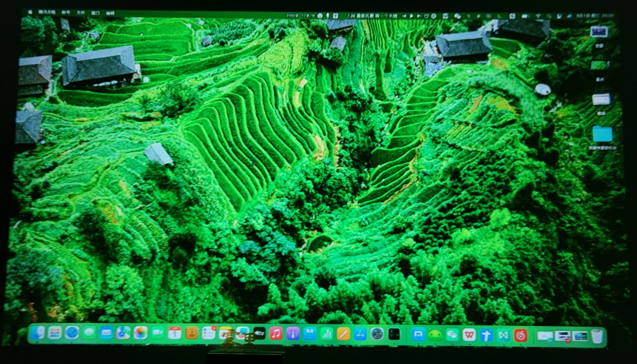Click the date and time in menu bar
This screenshot has height=364, width=637.
596,16
